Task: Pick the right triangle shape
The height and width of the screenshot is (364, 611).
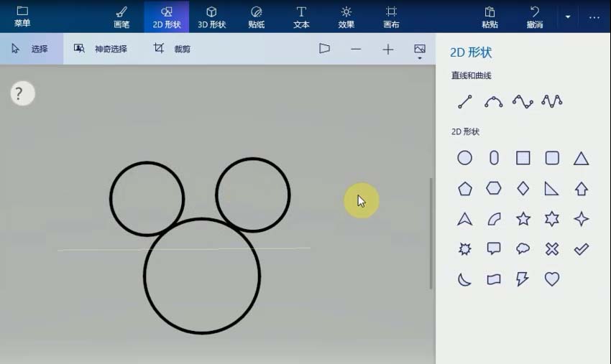Action: point(551,189)
